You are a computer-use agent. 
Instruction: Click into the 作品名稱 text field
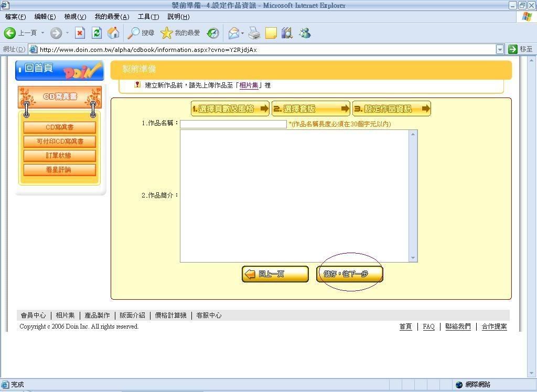point(233,124)
